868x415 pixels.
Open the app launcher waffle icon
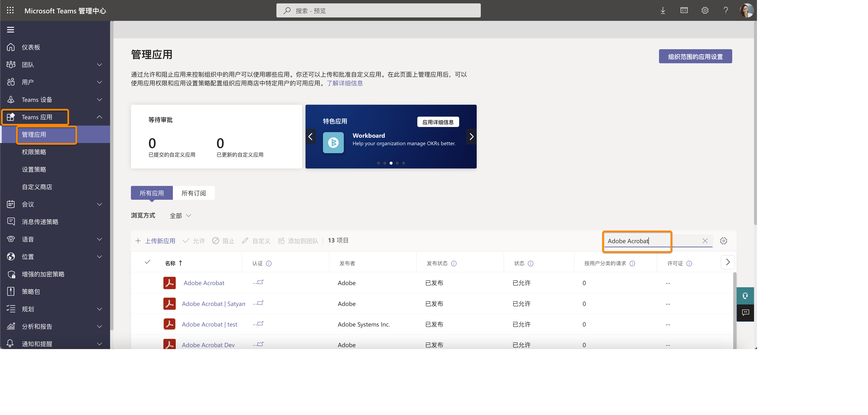click(10, 10)
